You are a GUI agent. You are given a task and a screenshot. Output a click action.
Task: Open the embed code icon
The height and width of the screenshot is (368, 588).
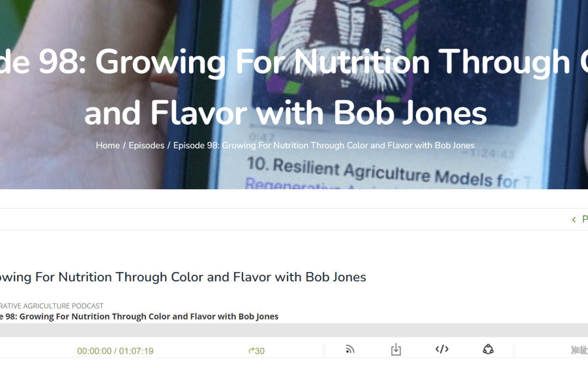tap(442, 349)
